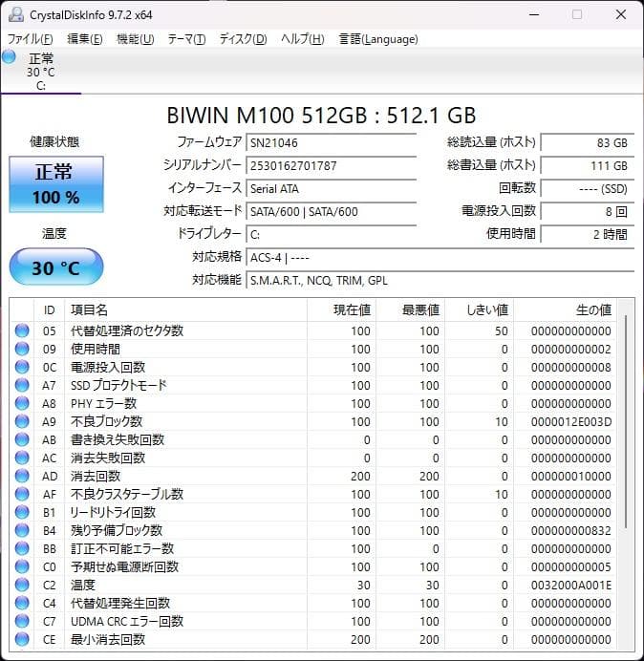Click the 健康状態 label

54,141
